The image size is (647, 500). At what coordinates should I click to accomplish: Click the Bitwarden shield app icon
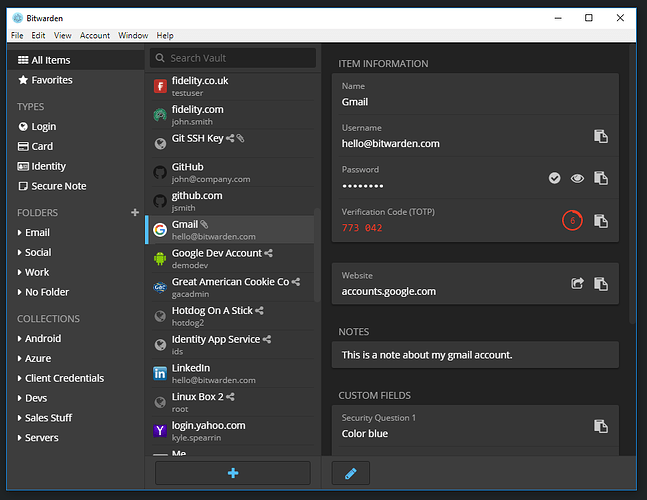click(x=17, y=18)
